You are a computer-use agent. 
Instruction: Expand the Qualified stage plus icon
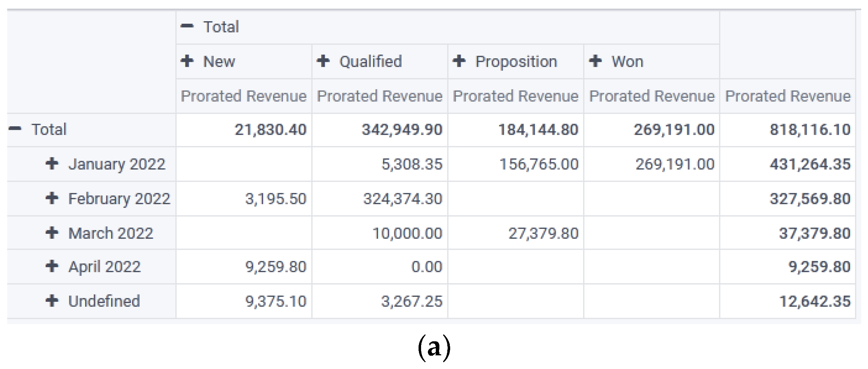tap(323, 61)
